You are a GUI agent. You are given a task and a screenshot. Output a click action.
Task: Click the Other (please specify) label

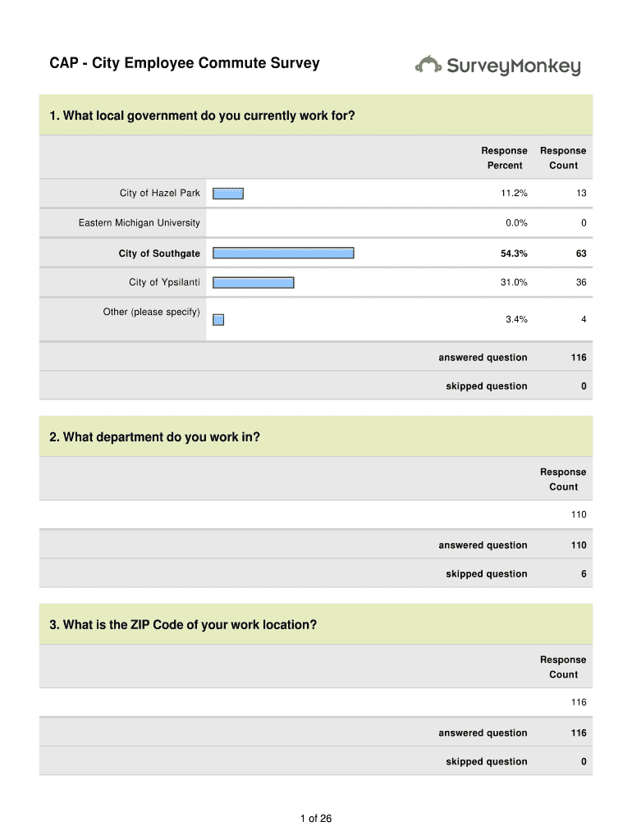click(151, 313)
